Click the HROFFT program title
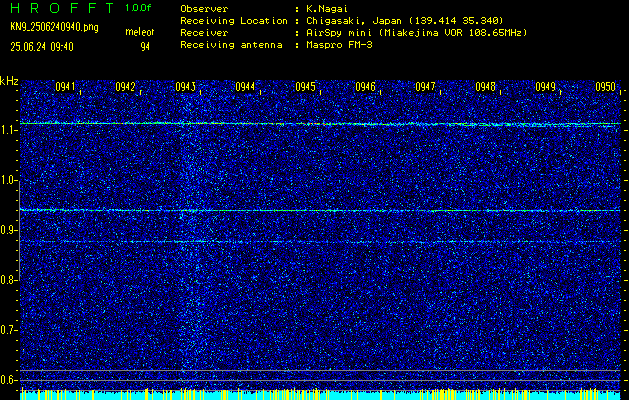 [62, 8]
